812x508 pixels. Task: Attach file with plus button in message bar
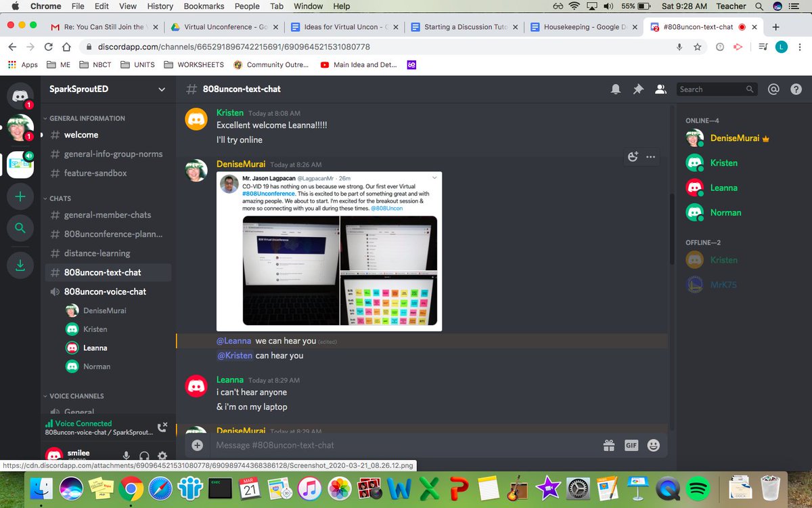click(x=197, y=445)
